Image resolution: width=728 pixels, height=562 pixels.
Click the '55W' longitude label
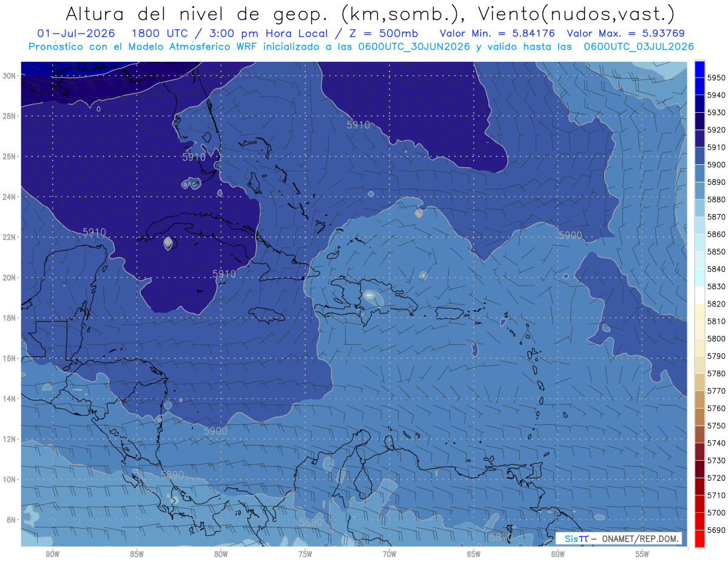pos(642,554)
